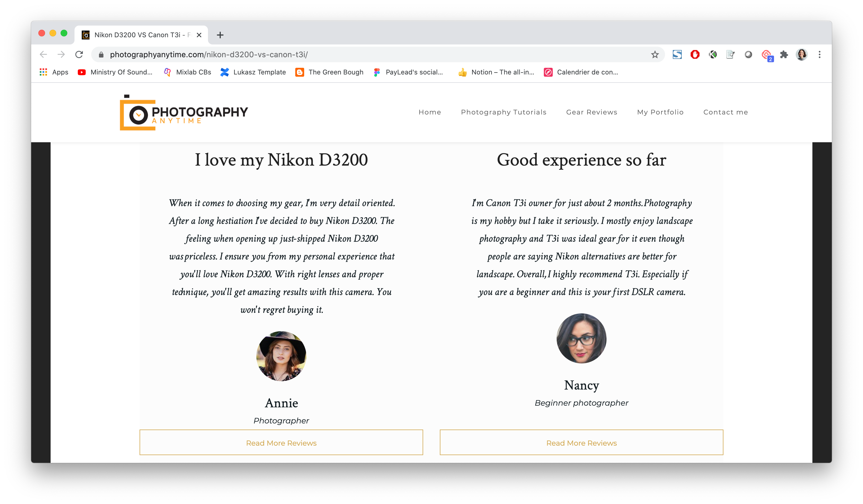Go to Home in site navigation
Screen dimensions: 863x504
tap(430, 112)
